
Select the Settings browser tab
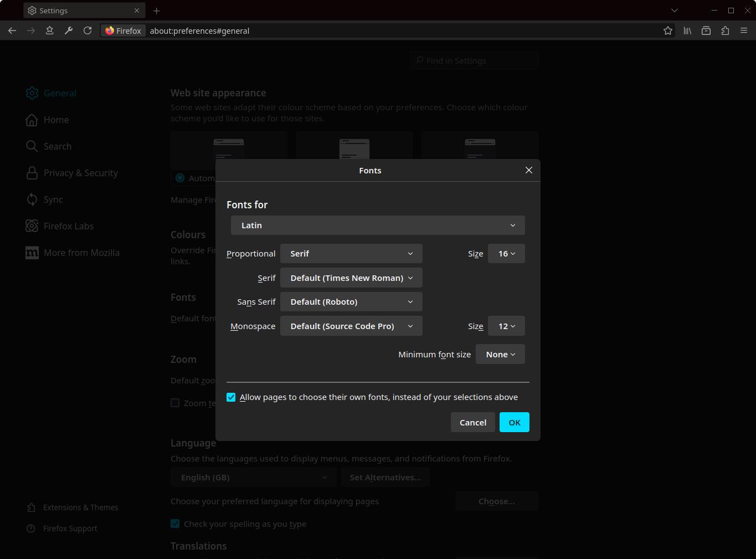pyautogui.click(x=83, y=11)
